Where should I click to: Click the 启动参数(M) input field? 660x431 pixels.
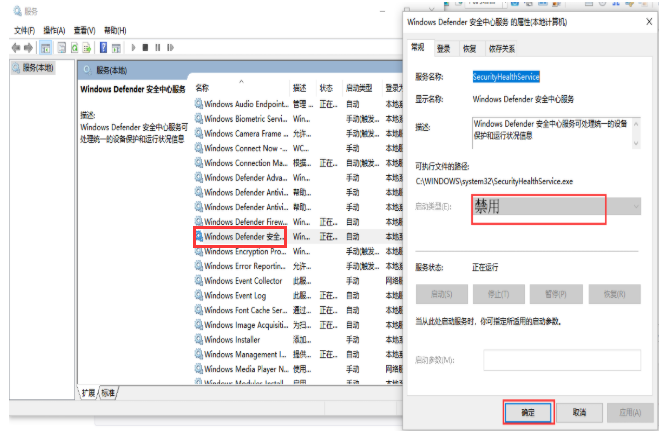(562, 360)
